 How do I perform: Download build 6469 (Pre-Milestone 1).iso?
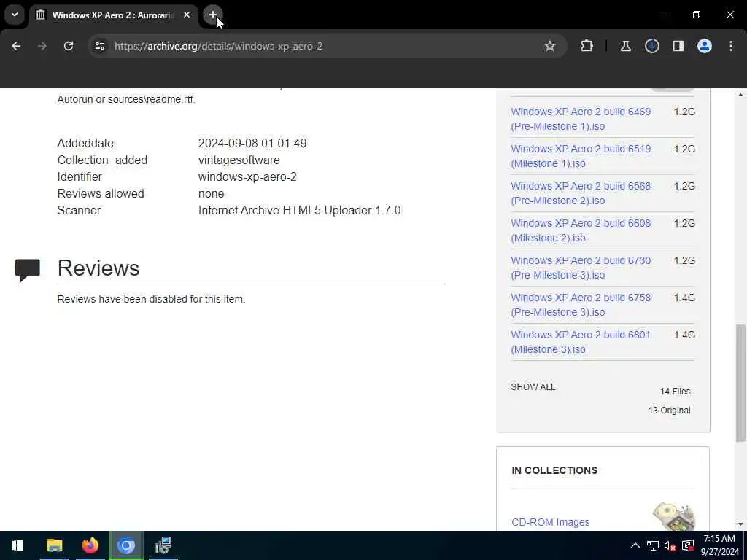point(581,119)
